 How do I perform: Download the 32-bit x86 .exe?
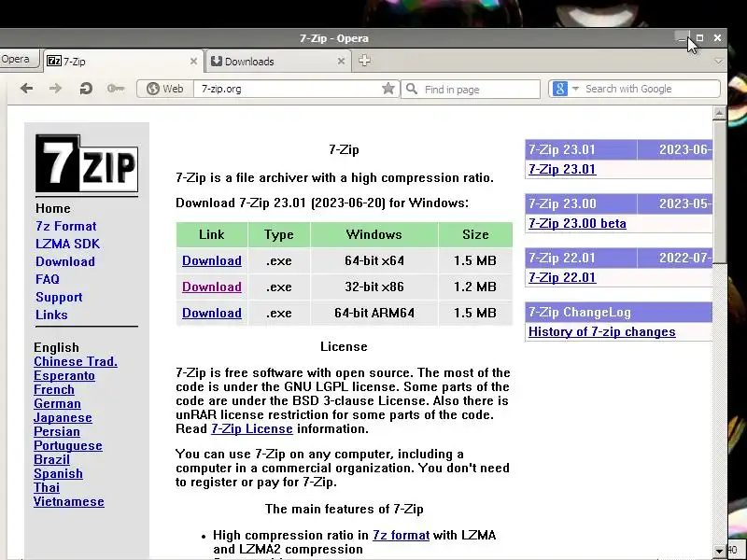click(x=212, y=287)
